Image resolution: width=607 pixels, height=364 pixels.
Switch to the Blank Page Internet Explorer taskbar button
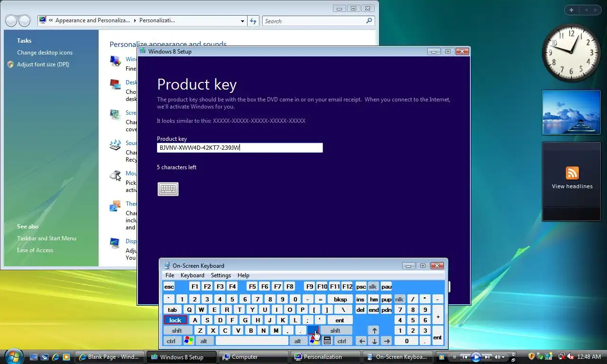pyautogui.click(x=109, y=357)
